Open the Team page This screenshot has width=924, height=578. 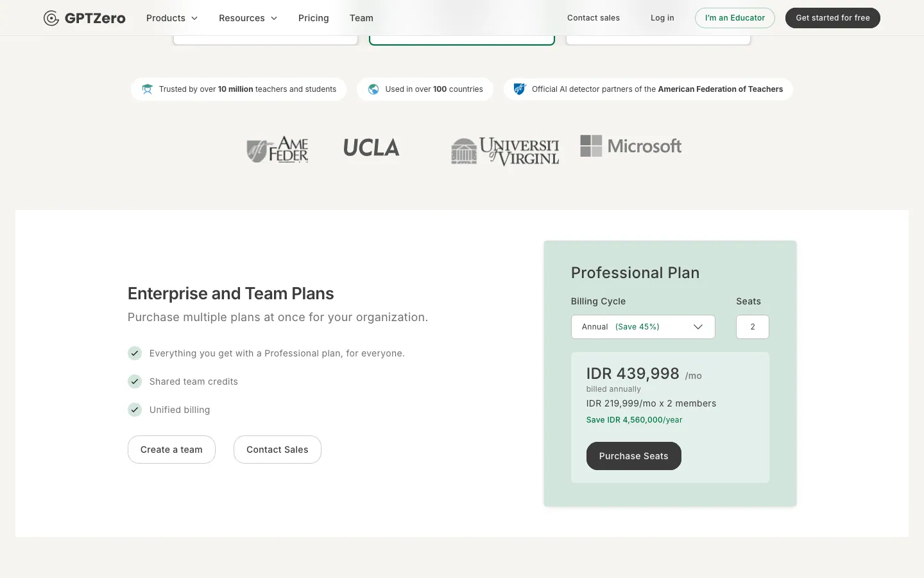[x=361, y=18]
